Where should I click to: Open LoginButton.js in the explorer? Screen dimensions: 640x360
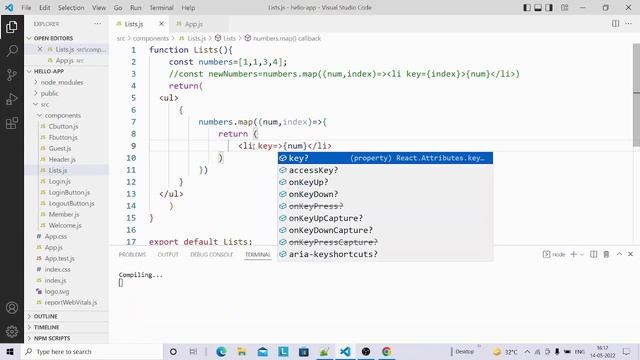[69, 192]
